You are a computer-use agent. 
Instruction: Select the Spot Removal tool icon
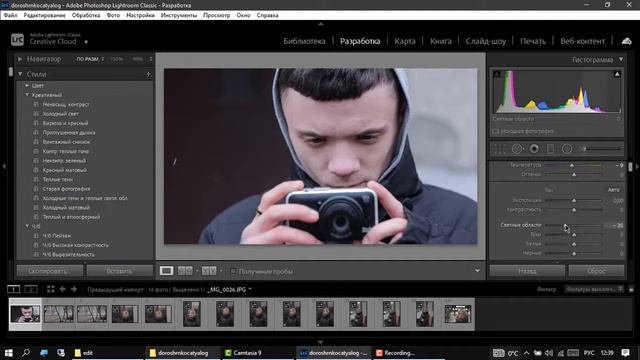click(x=517, y=149)
